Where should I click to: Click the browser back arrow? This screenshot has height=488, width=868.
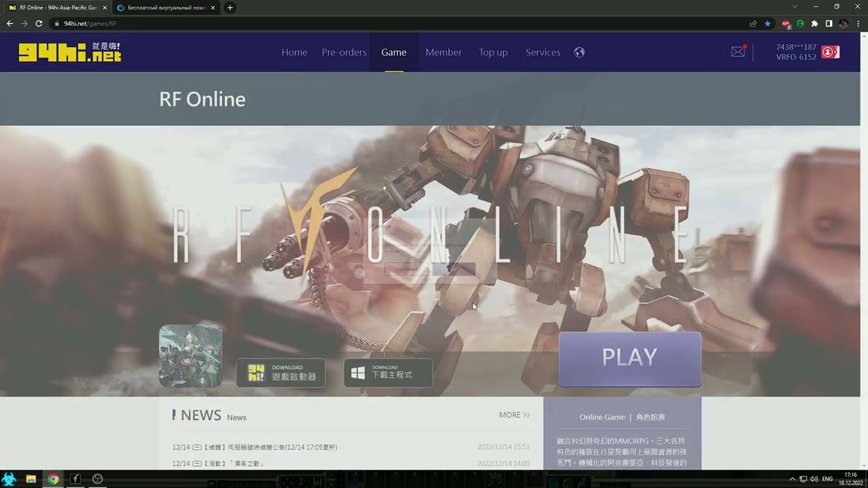click(x=9, y=23)
